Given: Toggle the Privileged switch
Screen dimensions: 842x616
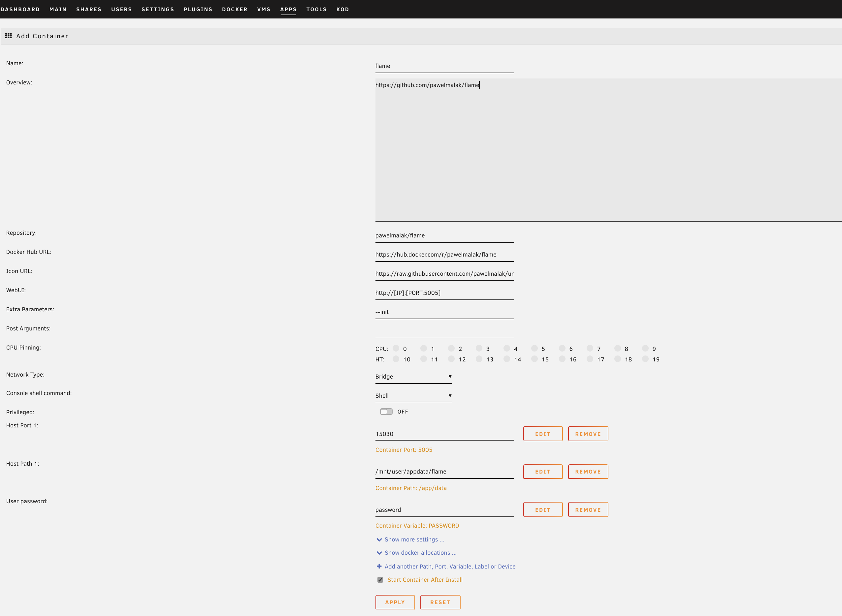Looking at the screenshot, I should coord(386,412).
